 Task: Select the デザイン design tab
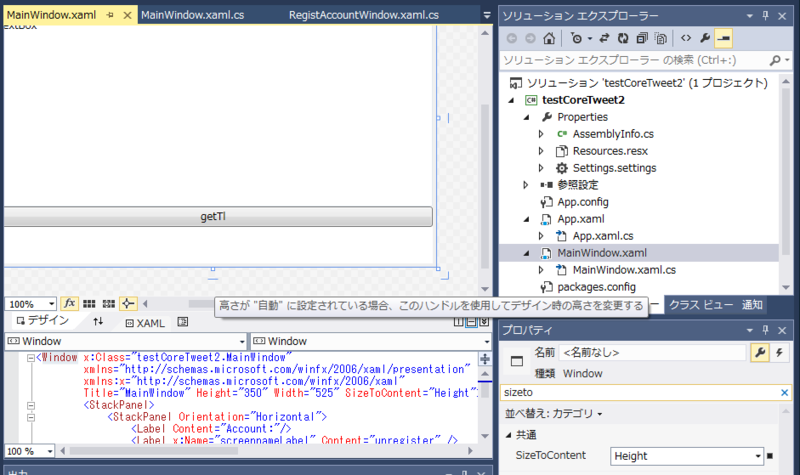click(x=42, y=320)
